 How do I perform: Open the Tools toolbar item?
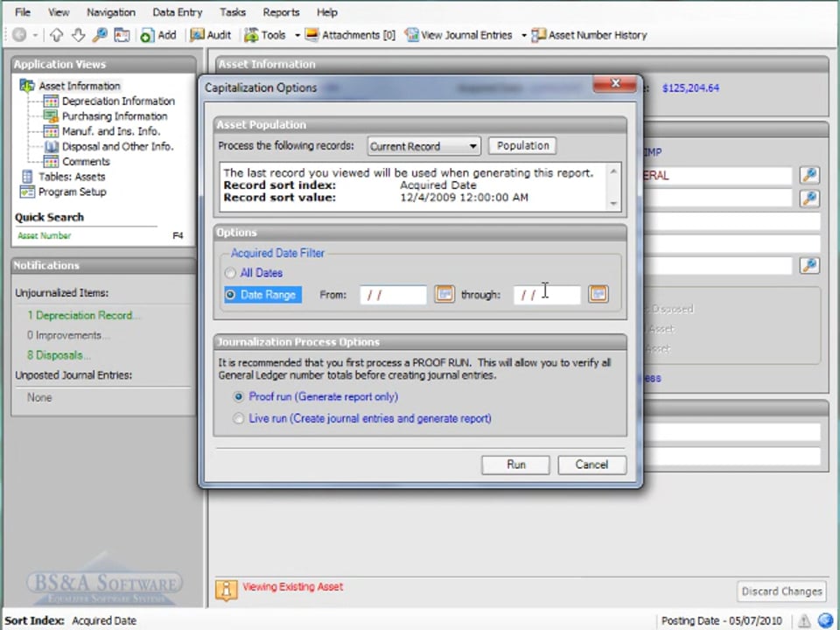265,35
